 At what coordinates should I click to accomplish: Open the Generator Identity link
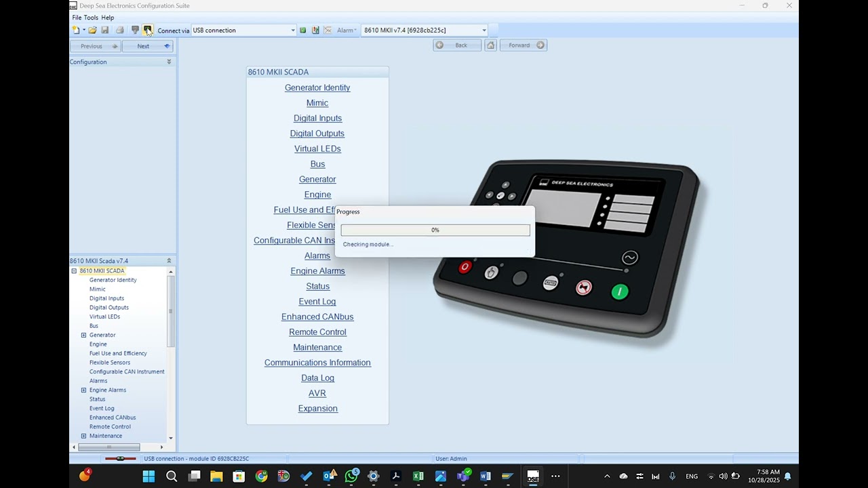317,87
